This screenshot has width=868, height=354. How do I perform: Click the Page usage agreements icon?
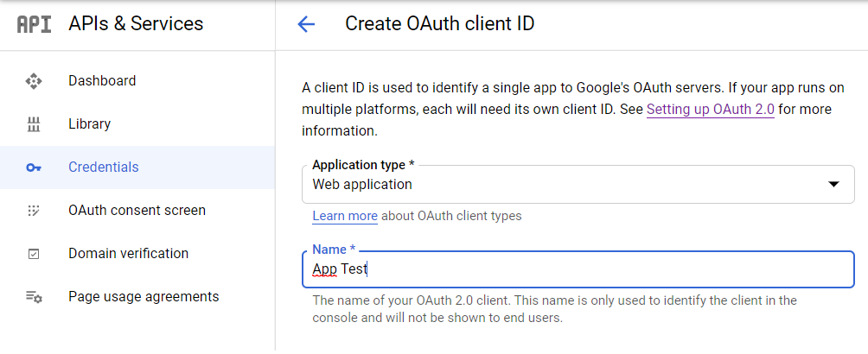pyautogui.click(x=34, y=297)
